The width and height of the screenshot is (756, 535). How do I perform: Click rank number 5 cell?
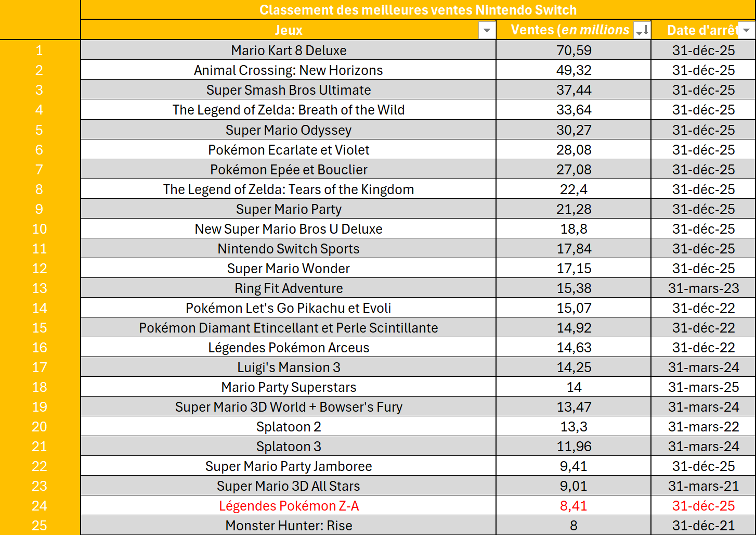(x=40, y=130)
